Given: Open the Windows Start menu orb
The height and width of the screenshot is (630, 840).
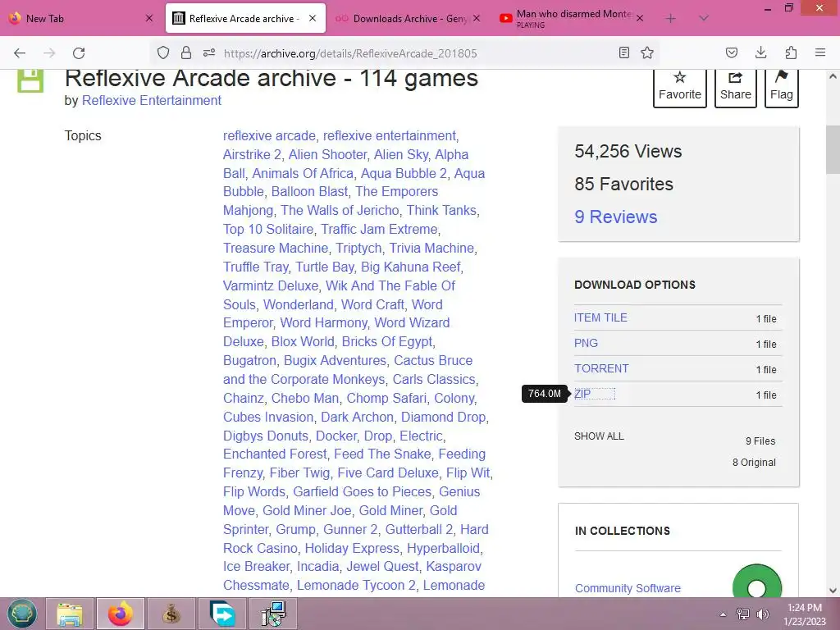Looking at the screenshot, I should [21, 614].
